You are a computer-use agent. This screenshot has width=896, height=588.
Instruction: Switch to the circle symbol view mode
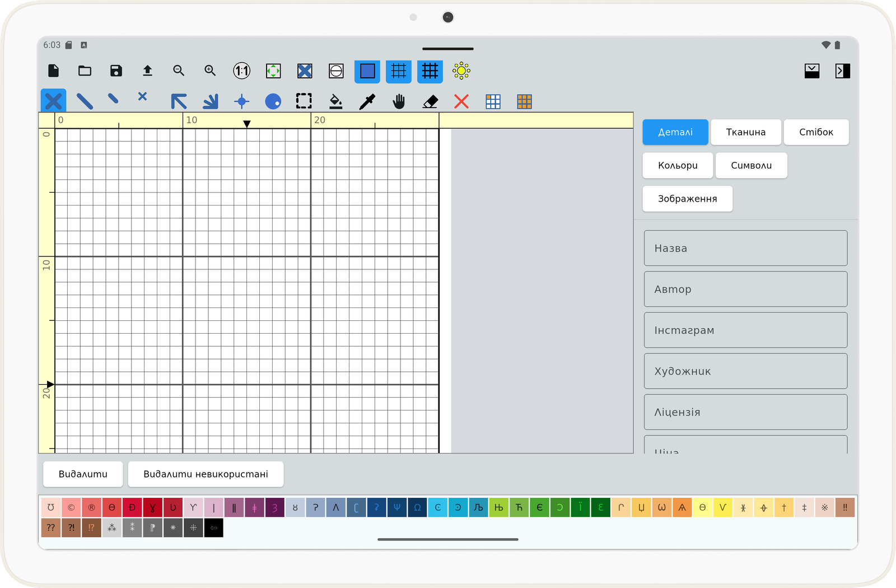tap(336, 71)
